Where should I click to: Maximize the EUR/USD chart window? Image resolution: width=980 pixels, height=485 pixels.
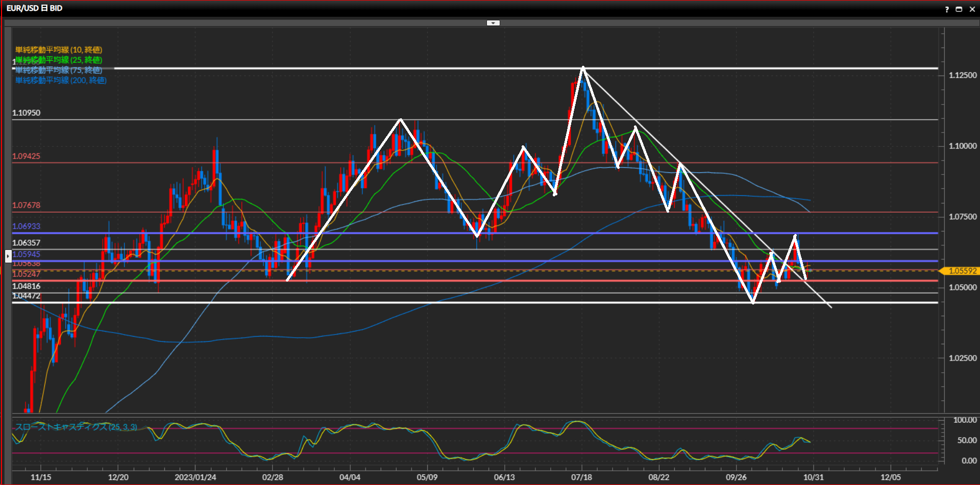959,9
